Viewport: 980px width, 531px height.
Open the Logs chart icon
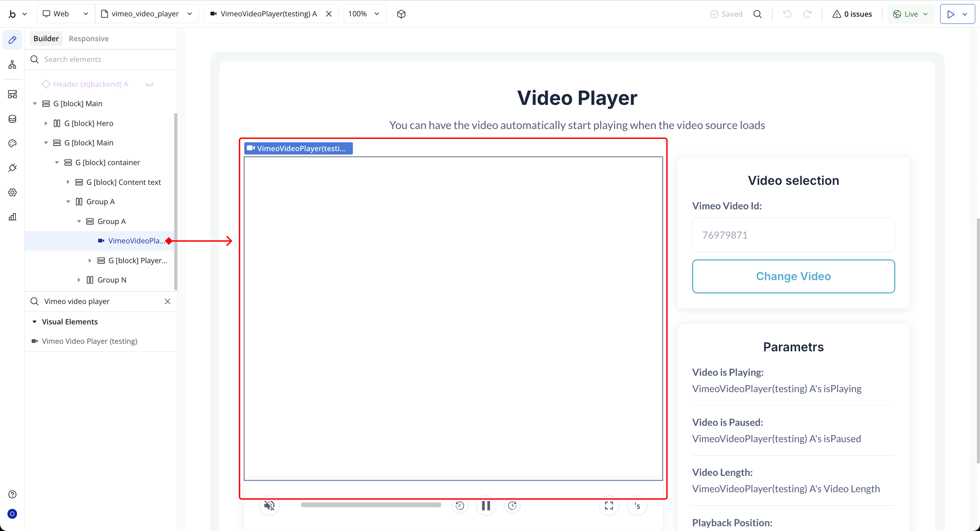click(12, 217)
